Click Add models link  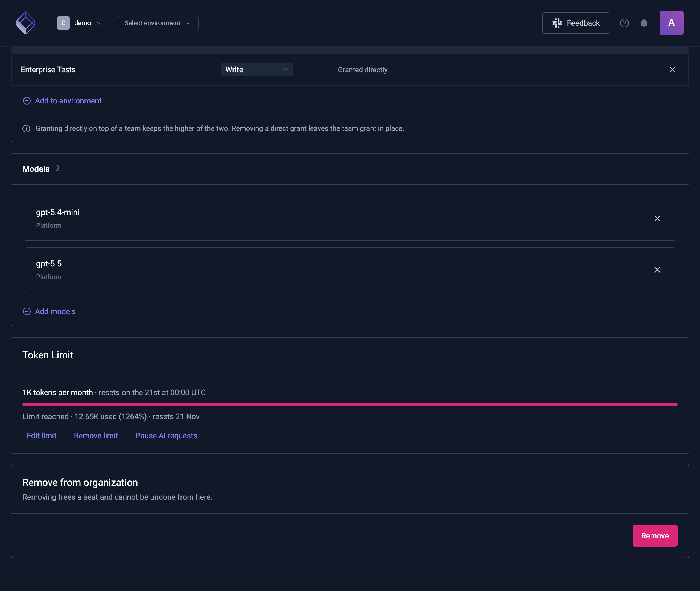click(x=49, y=311)
